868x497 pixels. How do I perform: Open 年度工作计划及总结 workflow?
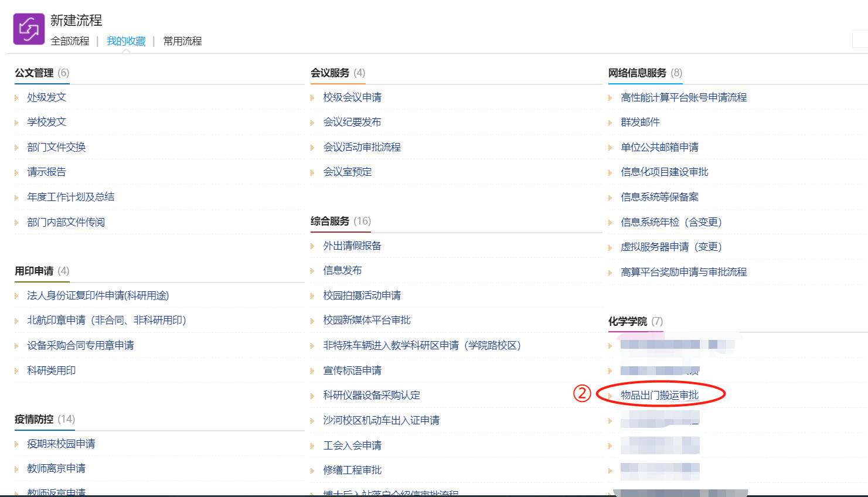[x=71, y=197]
